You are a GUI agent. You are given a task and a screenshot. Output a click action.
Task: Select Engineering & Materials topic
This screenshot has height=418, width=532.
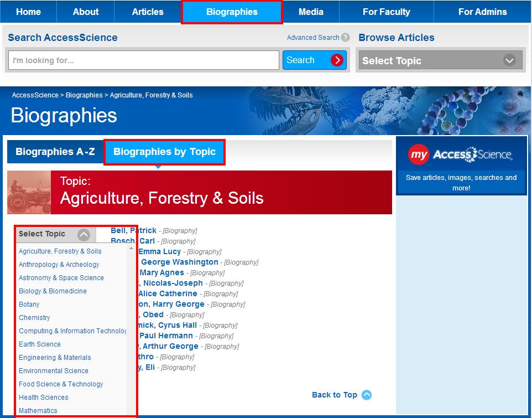(55, 357)
